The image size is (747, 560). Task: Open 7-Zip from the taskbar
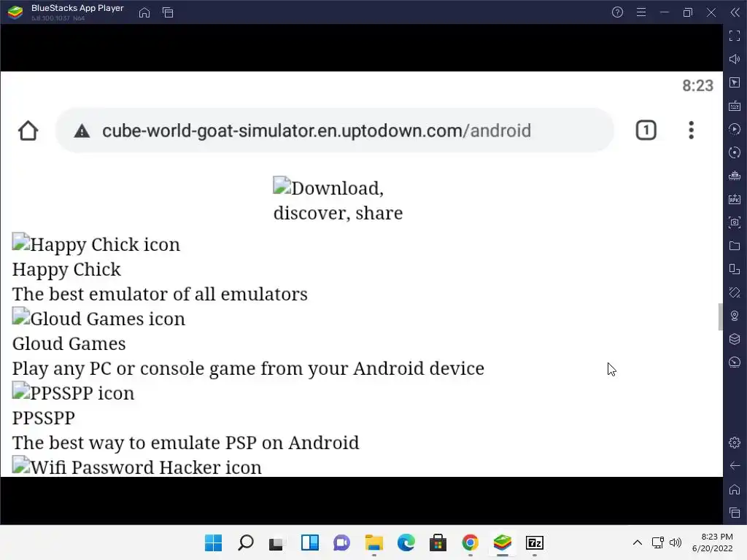coord(535,542)
